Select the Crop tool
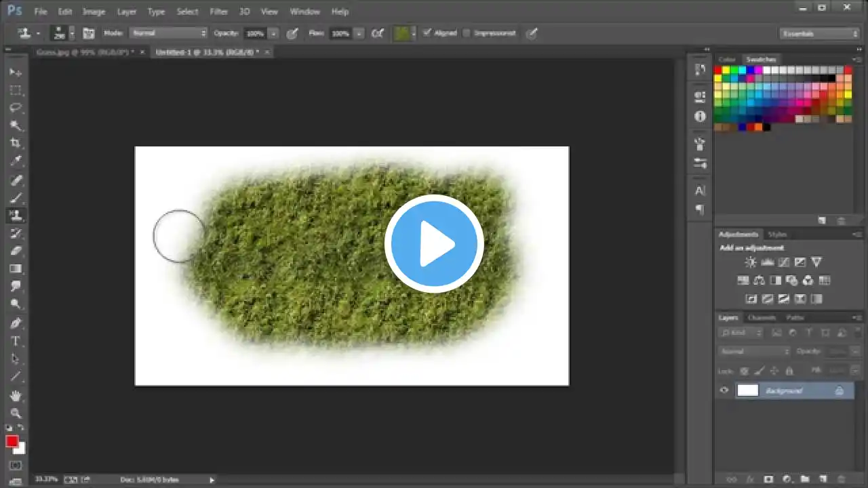 coord(16,143)
